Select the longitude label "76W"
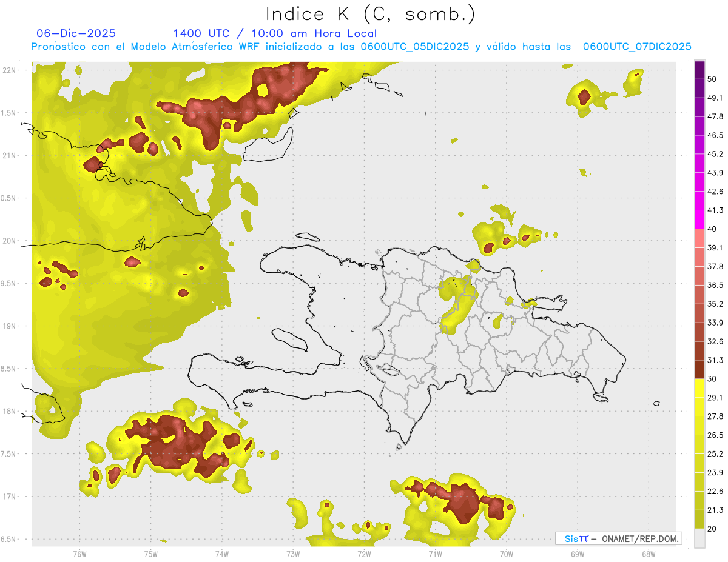 [x=79, y=554]
